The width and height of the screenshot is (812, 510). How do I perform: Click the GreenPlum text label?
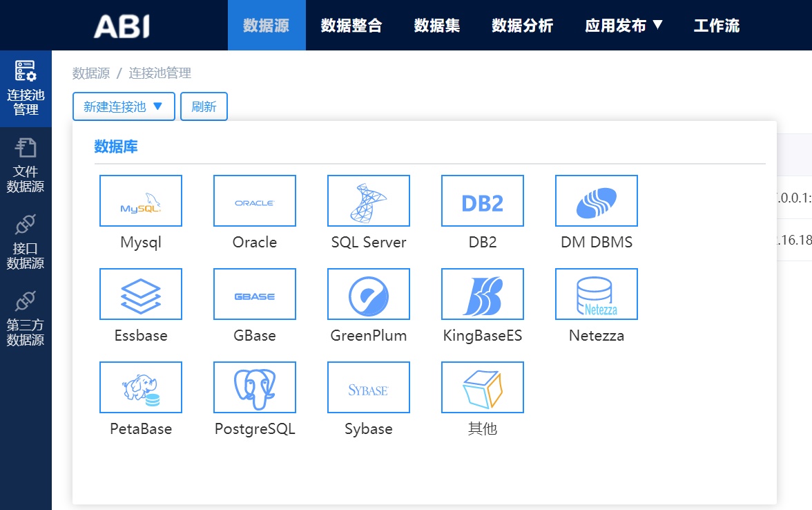click(369, 335)
